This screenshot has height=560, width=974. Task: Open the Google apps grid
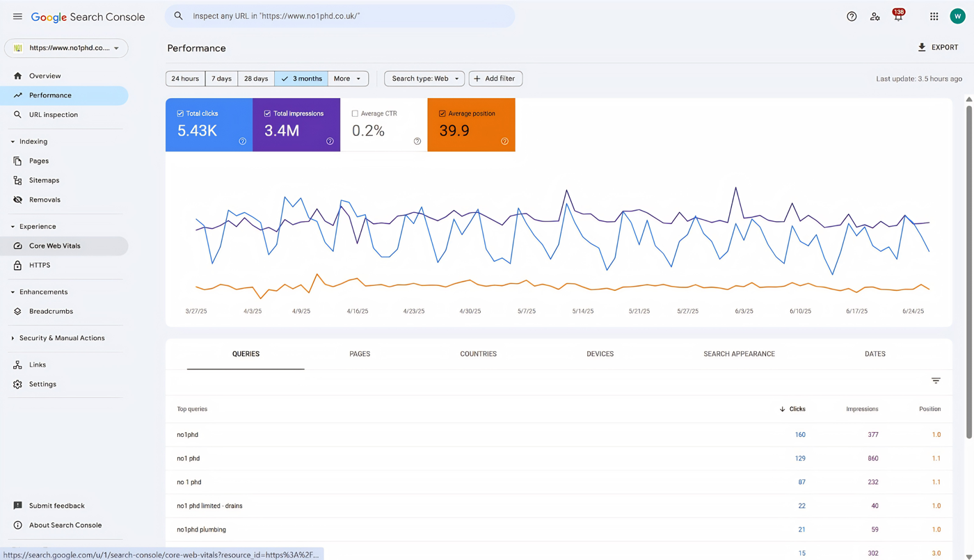(934, 17)
